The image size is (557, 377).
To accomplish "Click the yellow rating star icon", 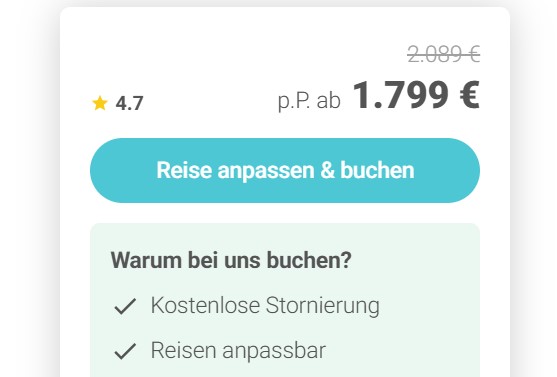I will tap(100, 103).
